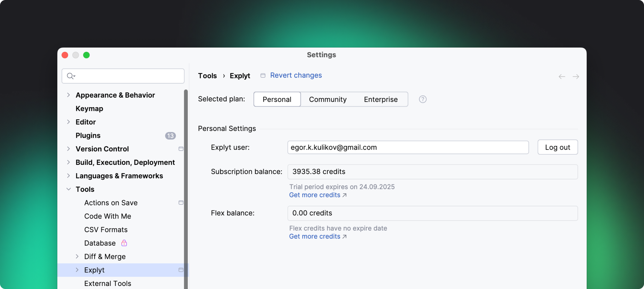Click project-level icon beside Actions on Save
The width and height of the screenshot is (644, 289).
point(181,203)
